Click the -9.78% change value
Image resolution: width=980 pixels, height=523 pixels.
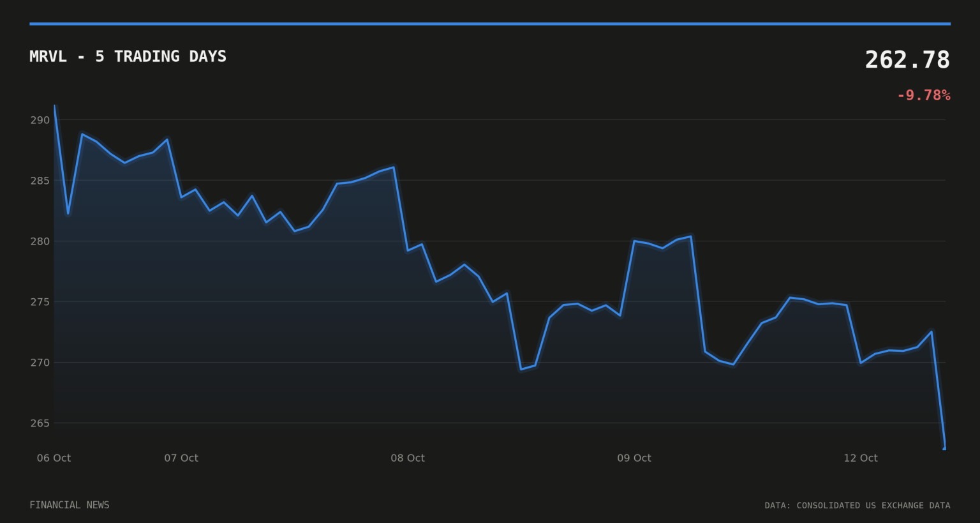(923, 95)
